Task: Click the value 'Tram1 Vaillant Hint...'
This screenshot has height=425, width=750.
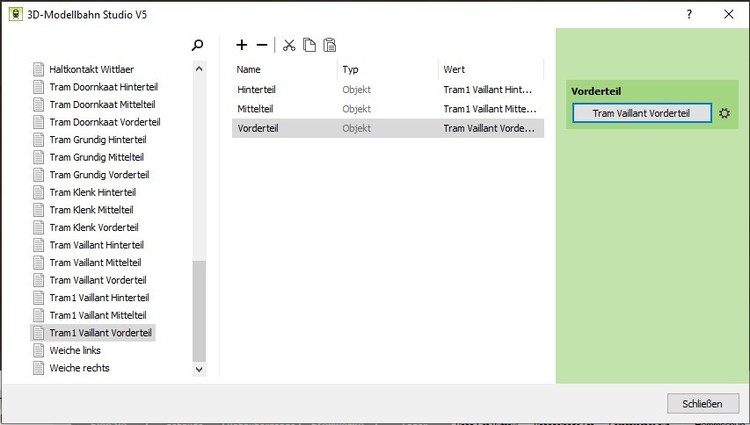Action: pyautogui.click(x=487, y=89)
